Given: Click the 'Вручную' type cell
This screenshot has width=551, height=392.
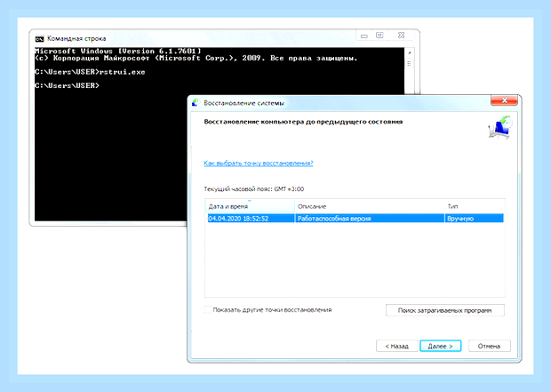Looking at the screenshot, I should (475, 219).
